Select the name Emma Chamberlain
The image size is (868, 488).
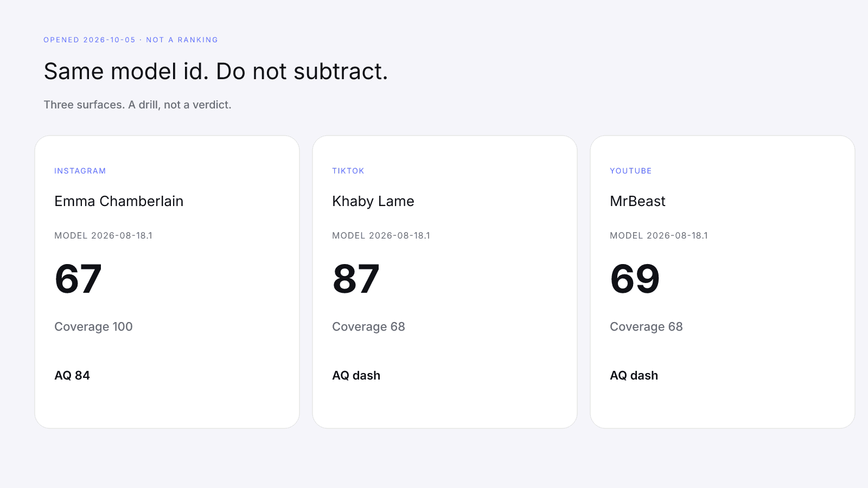[119, 201]
